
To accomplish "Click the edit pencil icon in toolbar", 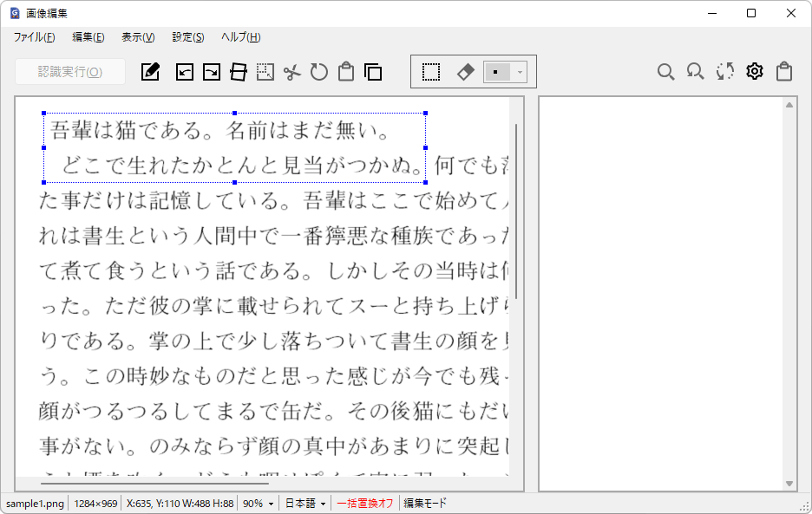I will (150, 71).
